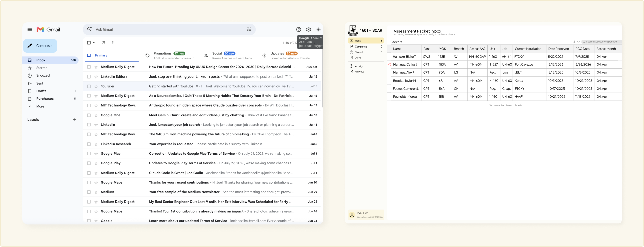The image size is (644, 247).
Task: Tick checkbox for LinkedIn Research email
Action: point(89,144)
